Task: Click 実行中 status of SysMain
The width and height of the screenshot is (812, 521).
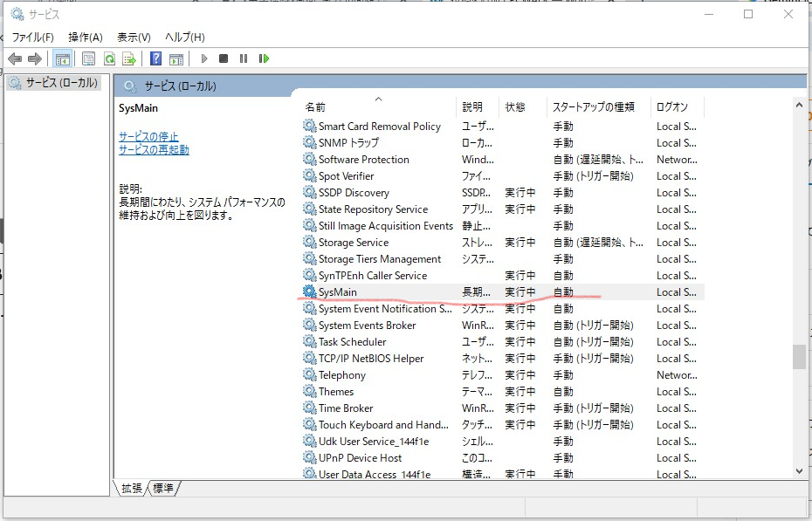Action: 520,291
